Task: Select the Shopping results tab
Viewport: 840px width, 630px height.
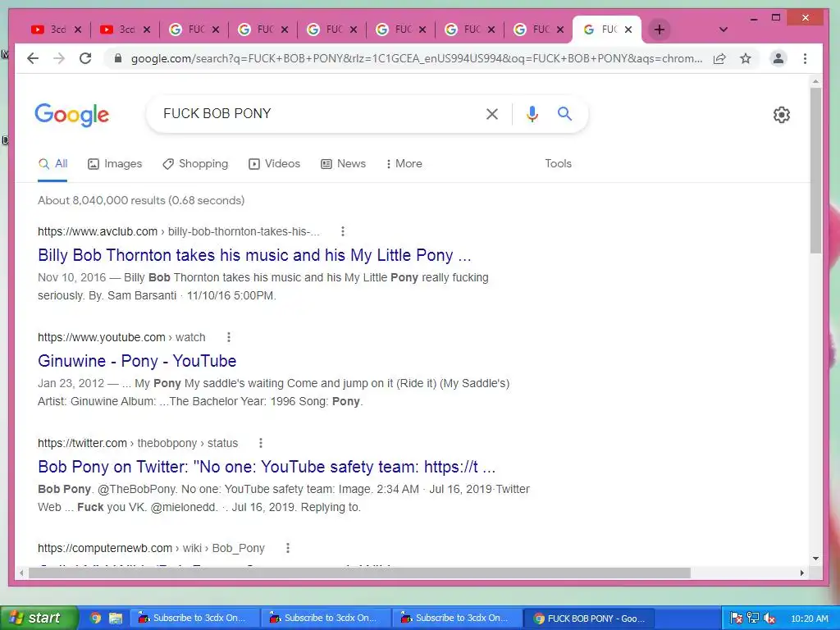Action: tap(195, 163)
